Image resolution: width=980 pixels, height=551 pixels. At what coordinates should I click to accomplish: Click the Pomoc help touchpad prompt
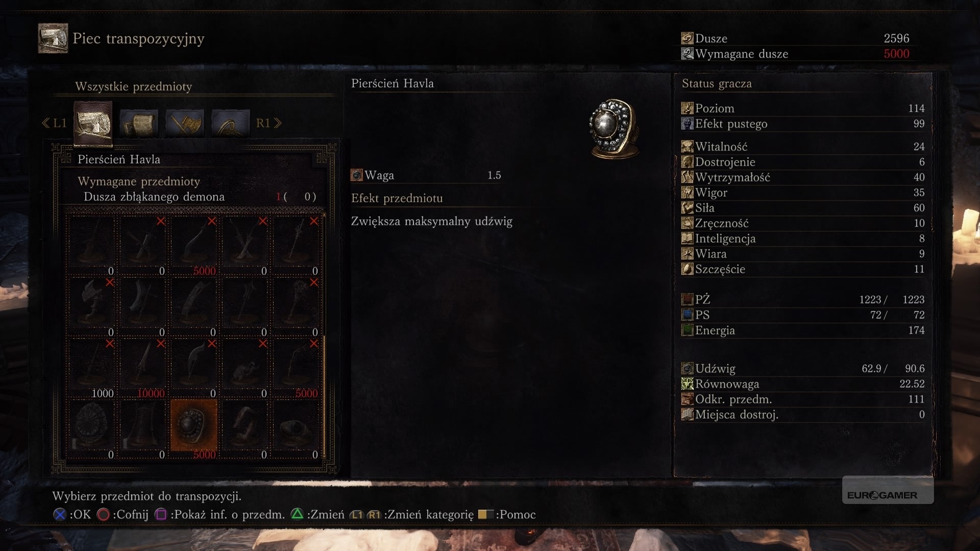[x=507, y=514]
